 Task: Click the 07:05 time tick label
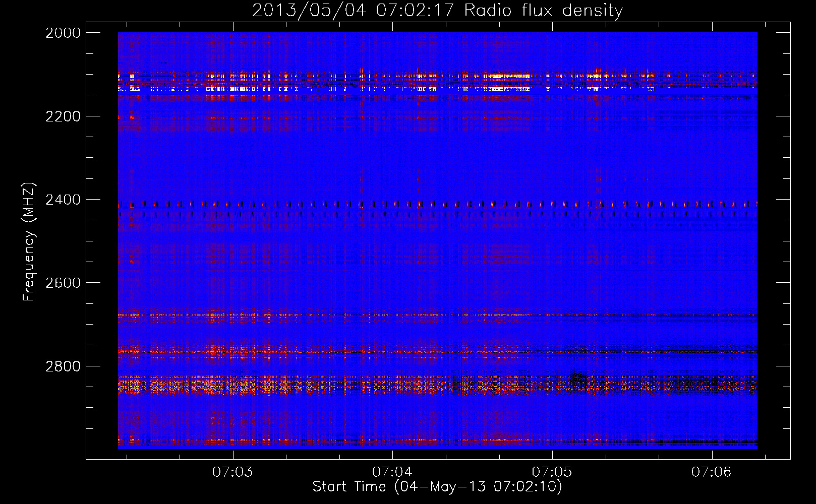click(x=552, y=472)
